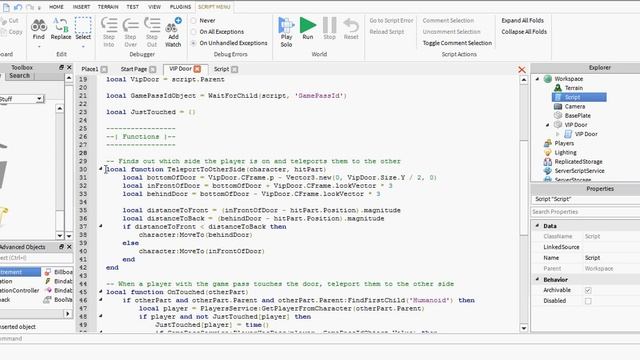The width and height of the screenshot is (640, 360).
Task: Open the VIEW ribbon tab
Action: click(x=154, y=7)
